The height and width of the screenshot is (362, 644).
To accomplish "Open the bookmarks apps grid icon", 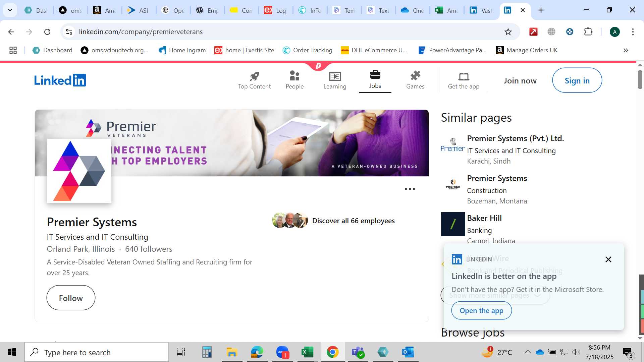I will click(x=13, y=50).
